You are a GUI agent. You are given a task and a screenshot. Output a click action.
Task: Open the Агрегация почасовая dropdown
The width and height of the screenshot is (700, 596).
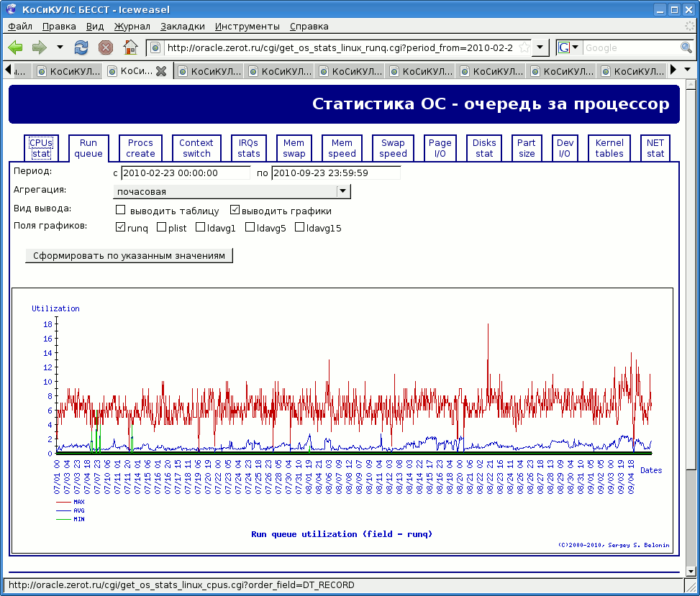pos(232,191)
